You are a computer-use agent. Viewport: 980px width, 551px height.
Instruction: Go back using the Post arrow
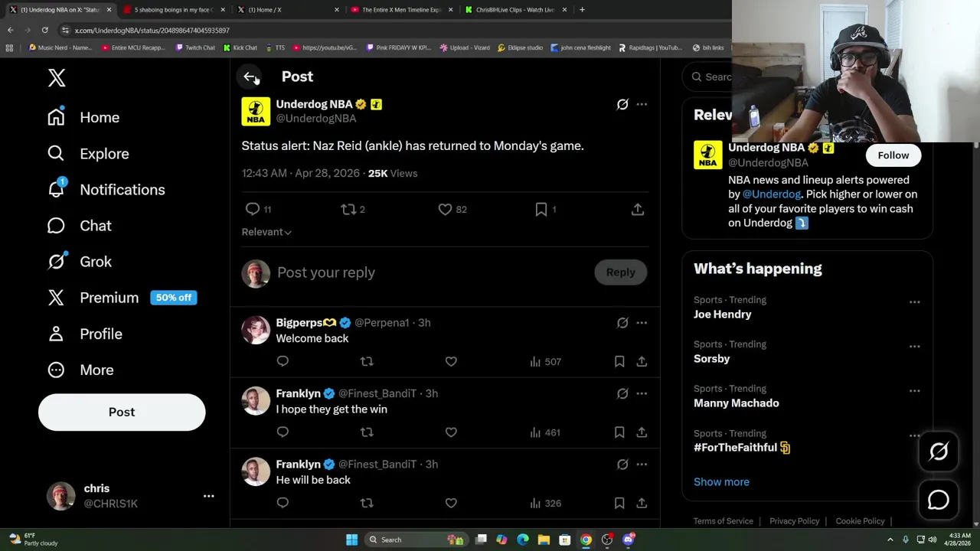[x=250, y=77]
